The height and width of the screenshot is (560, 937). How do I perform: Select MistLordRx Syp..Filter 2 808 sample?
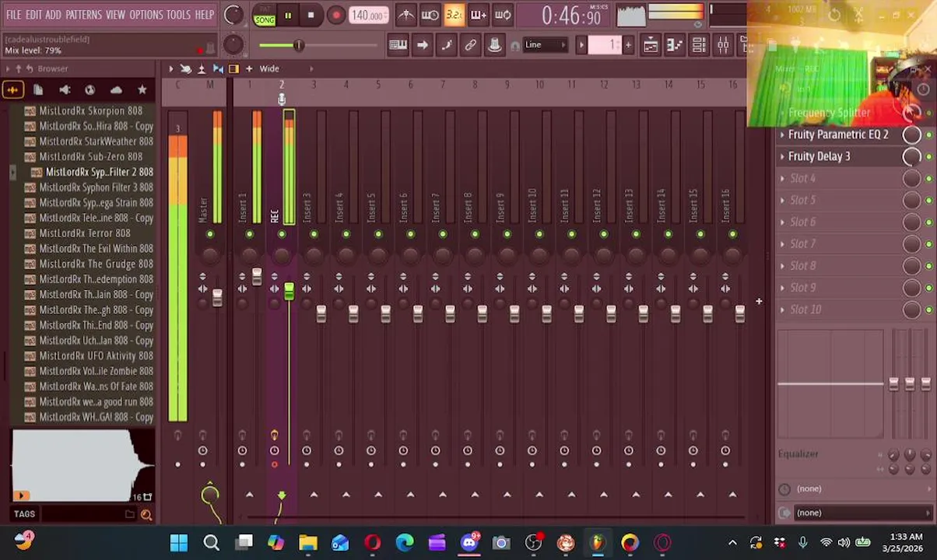(x=91, y=172)
